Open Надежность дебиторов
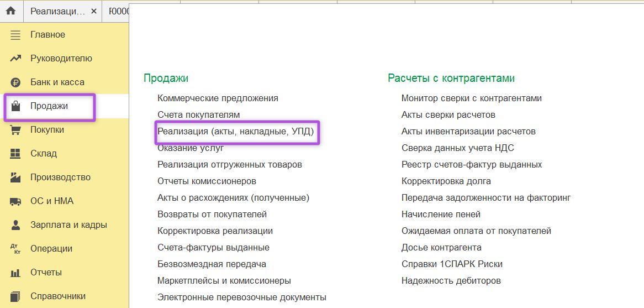The height and width of the screenshot is (308, 644). pos(451,281)
